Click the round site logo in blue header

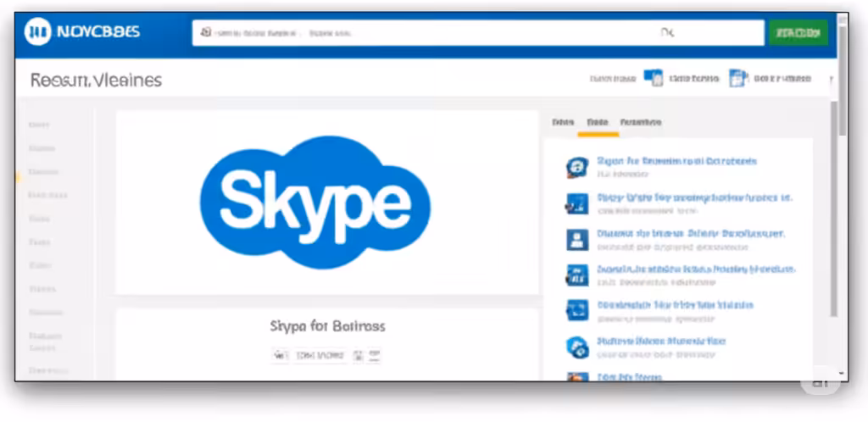pyautogui.click(x=37, y=31)
